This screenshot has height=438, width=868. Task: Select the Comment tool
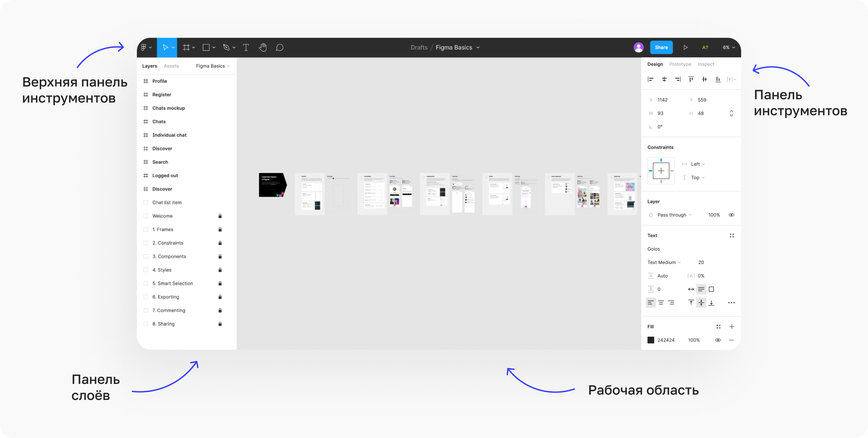[x=279, y=47]
